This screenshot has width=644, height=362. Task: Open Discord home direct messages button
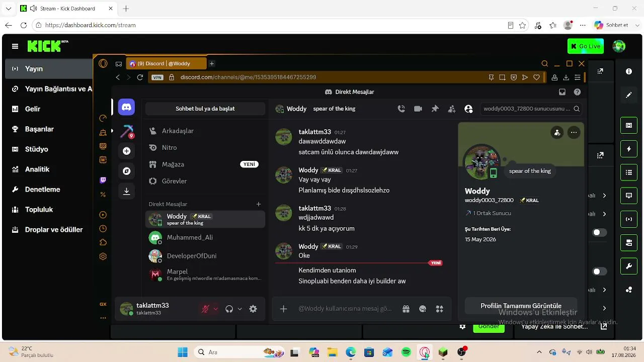pos(127,107)
